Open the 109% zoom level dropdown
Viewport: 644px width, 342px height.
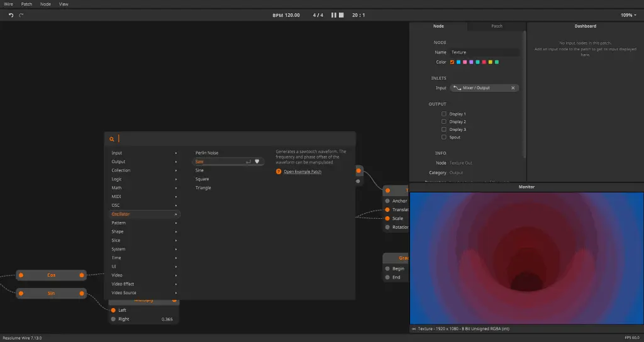(x=628, y=15)
